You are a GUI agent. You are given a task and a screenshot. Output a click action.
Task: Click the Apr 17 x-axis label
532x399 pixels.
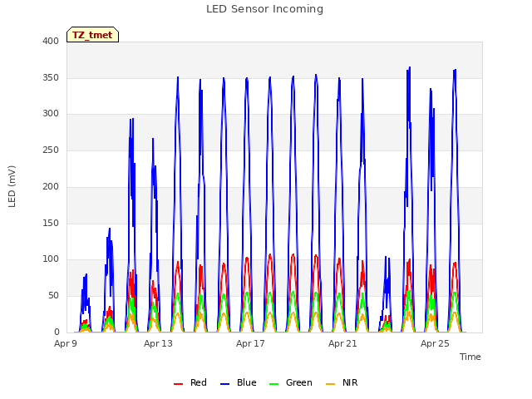click(x=250, y=343)
